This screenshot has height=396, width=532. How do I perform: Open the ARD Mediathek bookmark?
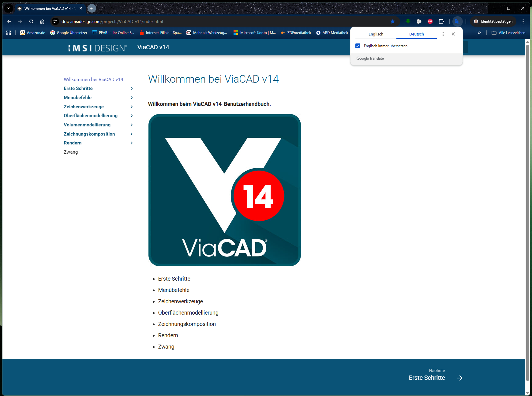tap(332, 33)
